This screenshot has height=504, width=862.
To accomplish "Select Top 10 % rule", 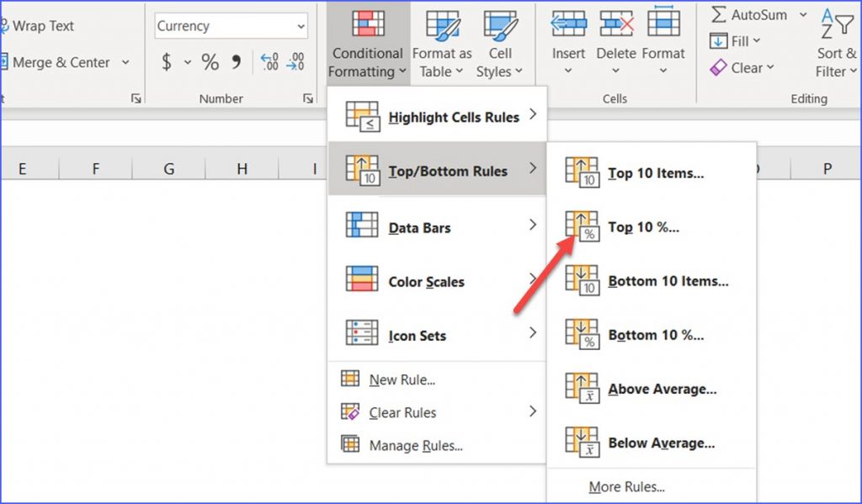I will pyautogui.click(x=643, y=227).
